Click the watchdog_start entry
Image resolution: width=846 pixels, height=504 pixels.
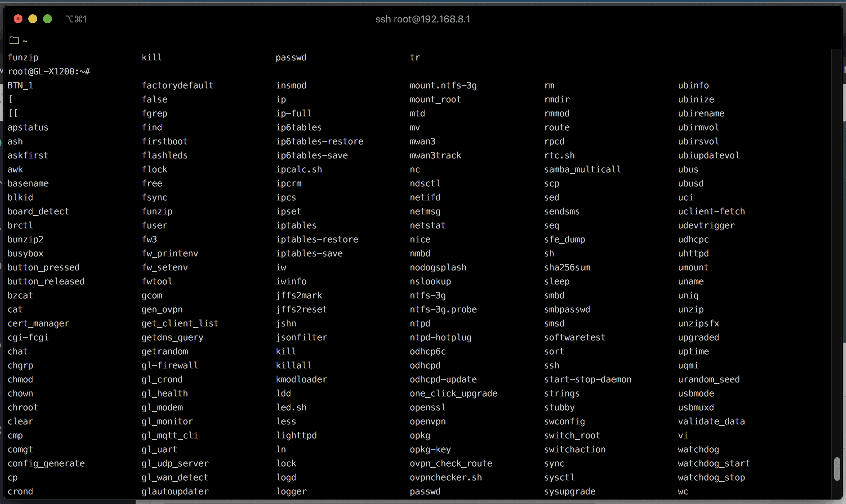tap(714, 463)
